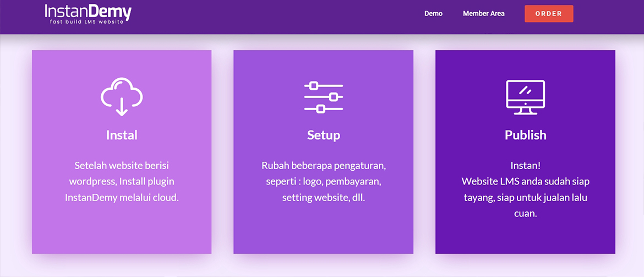Open the Demo menu item
This screenshot has width=644, height=277.
pos(433,14)
